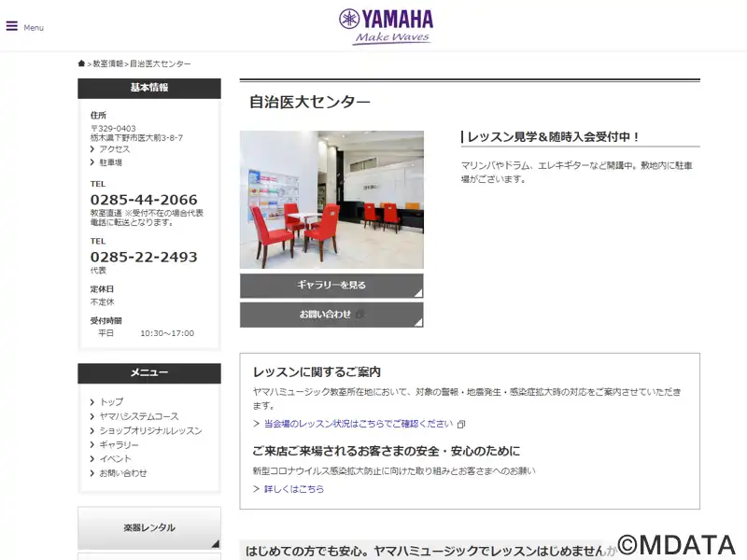
Task: Open the 詳しくはこちら link
Action: point(294,489)
